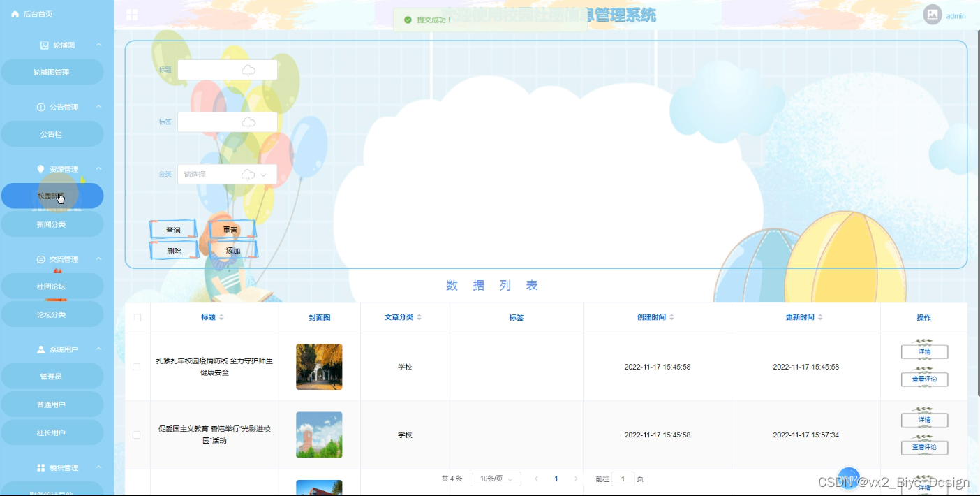980x496 pixels.
Task: Click the 系统用户 person icon
Action: [40, 349]
